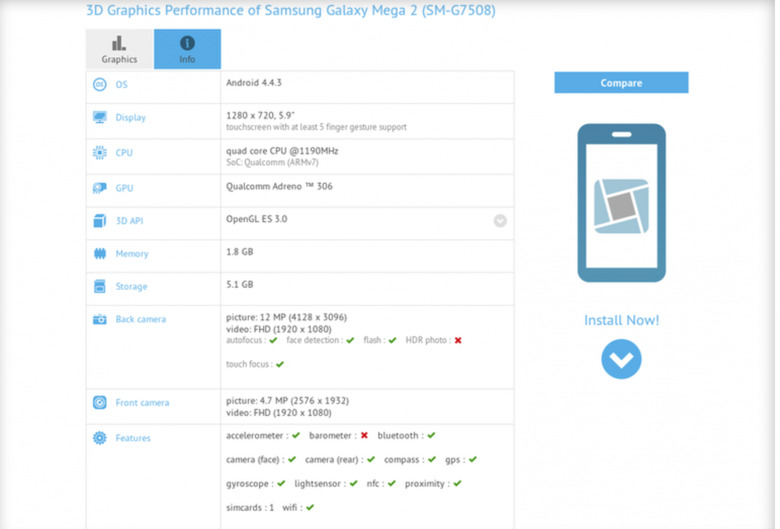Viewport: 780px width, 529px height.
Task: Click the green check next to accelerometer
Action: 296,435
